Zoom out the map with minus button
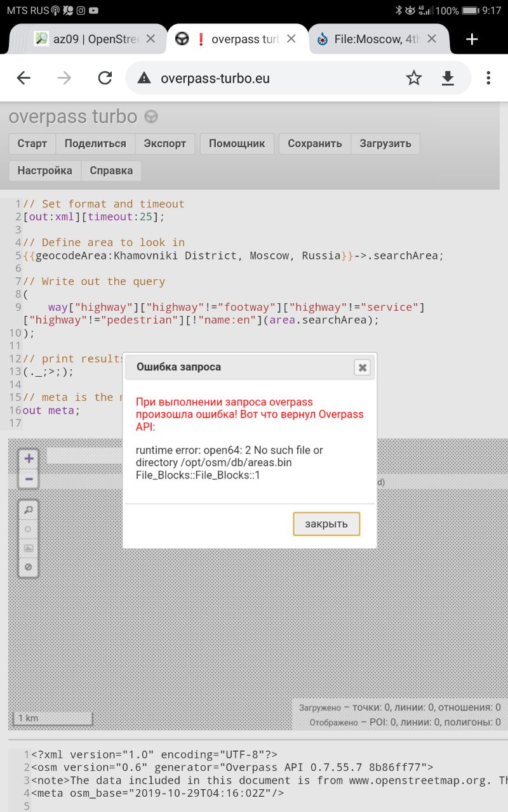 click(29, 479)
